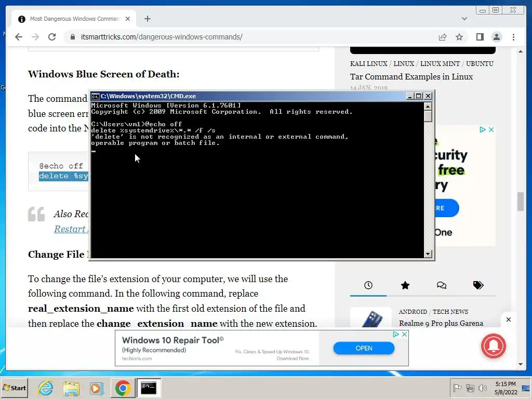Open network icon in system tray

pos(470,388)
